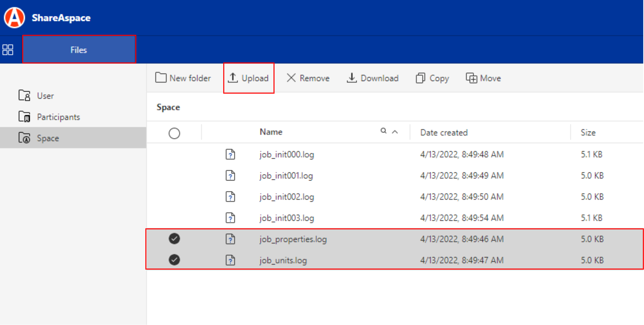Navigate to Participants in sidebar

point(59,117)
